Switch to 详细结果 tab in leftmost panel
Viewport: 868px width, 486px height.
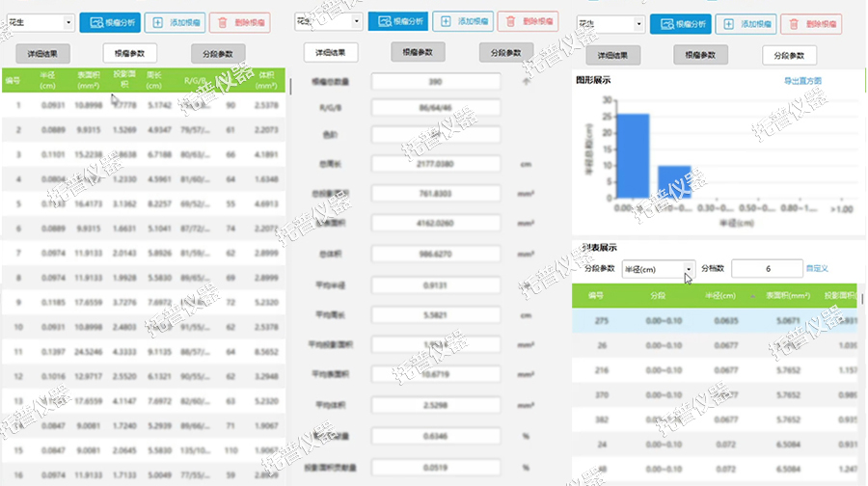(41, 54)
